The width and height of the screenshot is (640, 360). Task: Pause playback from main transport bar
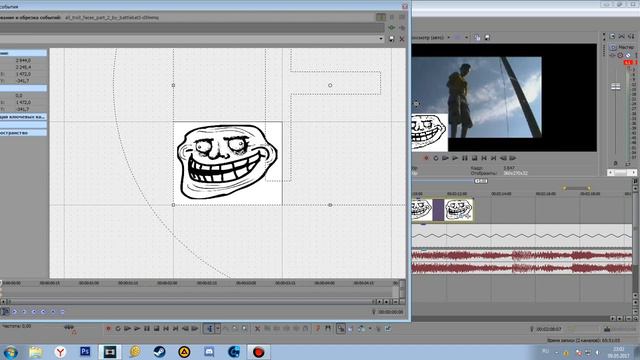tap(147, 328)
